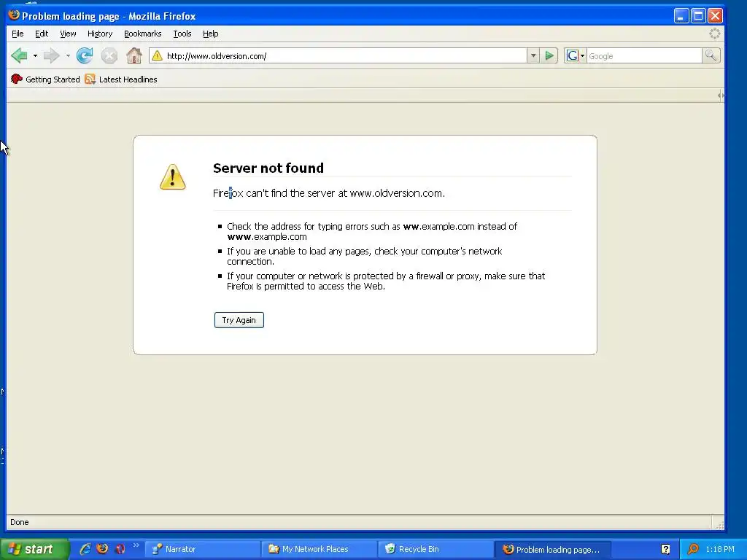Open the Tools menu
The height and width of the screenshot is (560, 747).
182,34
